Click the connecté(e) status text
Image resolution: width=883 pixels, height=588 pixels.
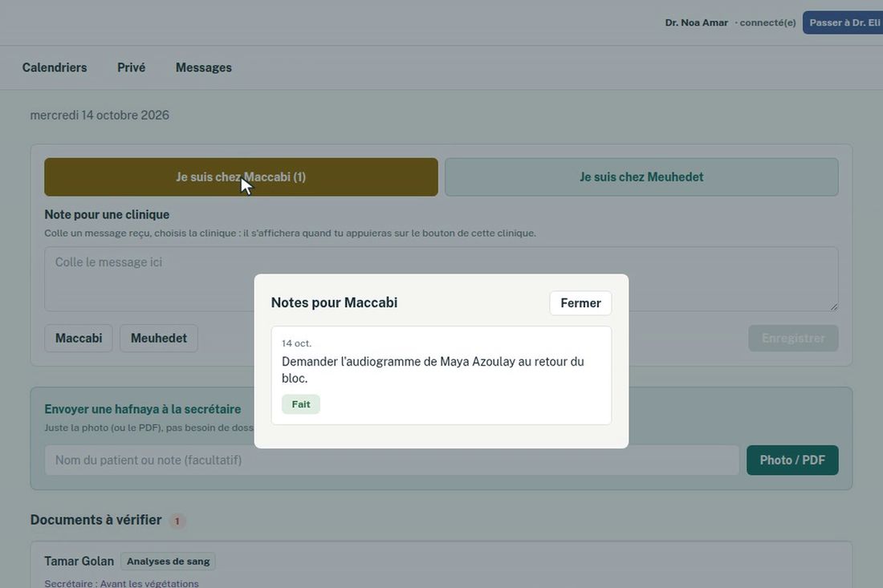click(767, 22)
